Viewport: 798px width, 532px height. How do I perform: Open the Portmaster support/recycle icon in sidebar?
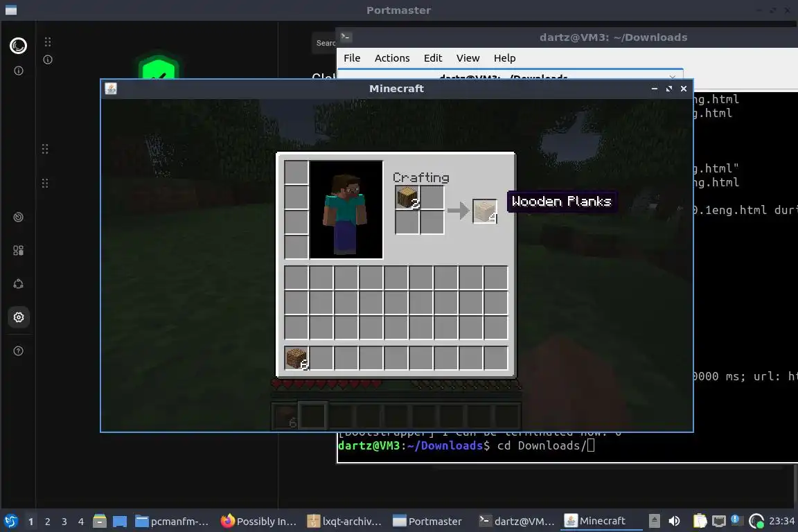(x=18, y=284)
